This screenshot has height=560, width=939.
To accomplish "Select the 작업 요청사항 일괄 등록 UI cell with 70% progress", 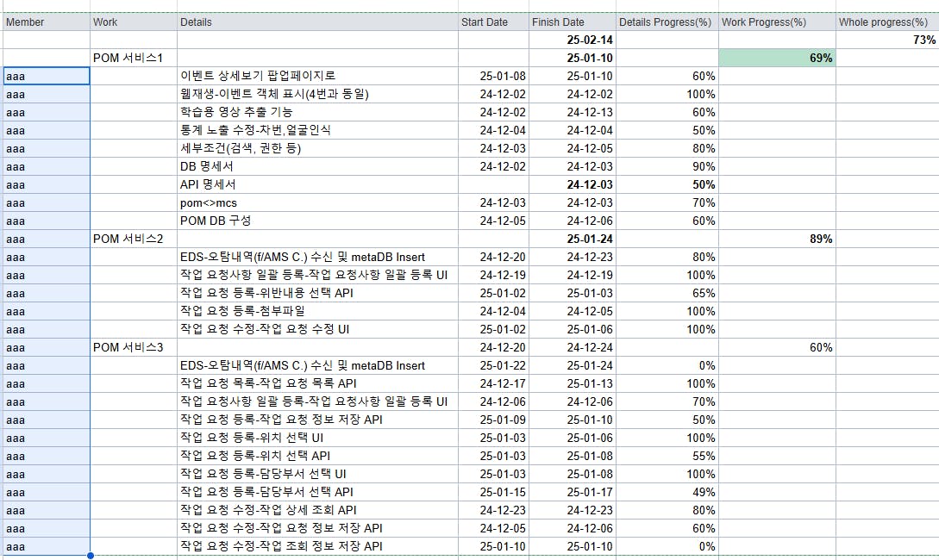I will 317,402.
